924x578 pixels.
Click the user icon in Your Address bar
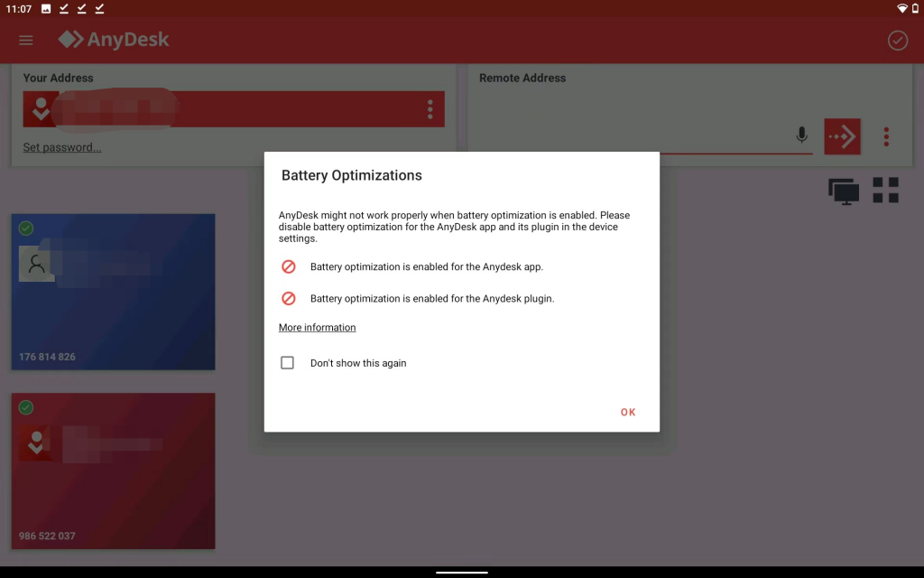click(40, 109)
